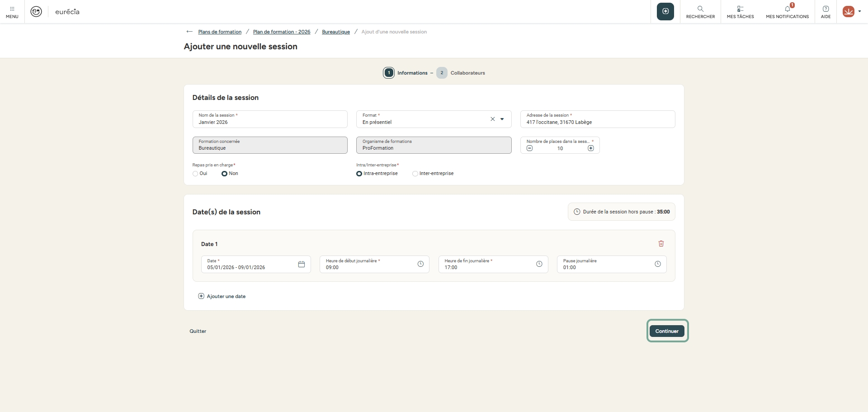Screen dimensions: 868x412
Task: Click the back arrow in breadcrumb
Action: [189, 32]
